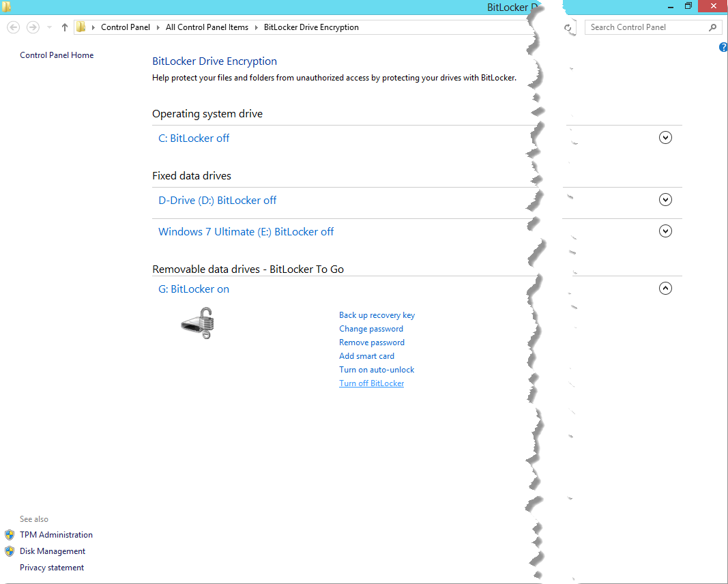728x584 pixels.
Task: Choose Remove password link
Action: 371,342
